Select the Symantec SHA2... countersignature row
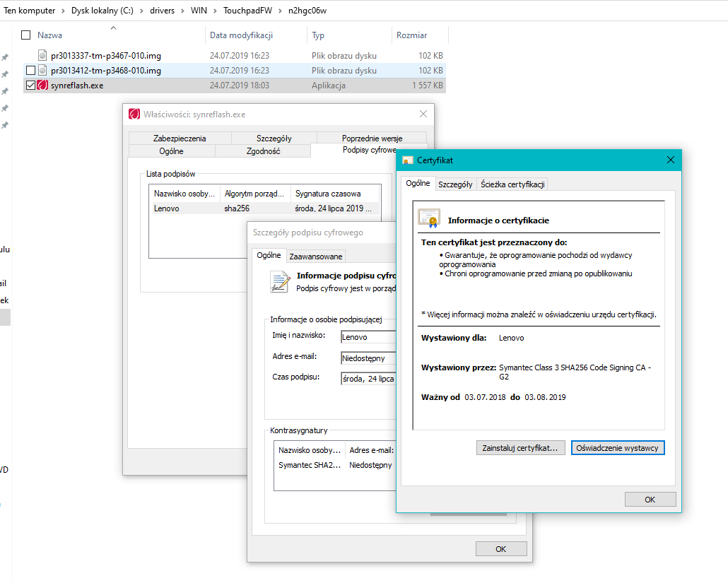This screenshot has height=583, width=728. pyautogui.click(x=335, y=465)
